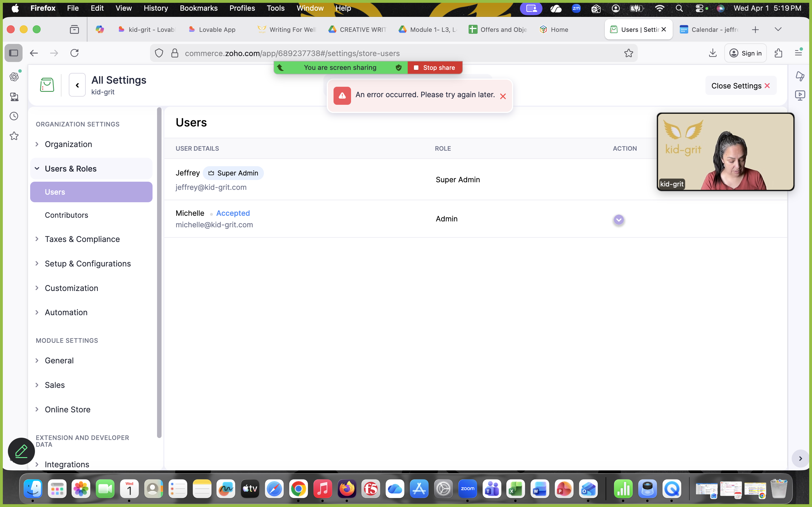Open the Bookmarks menu in menu bar

[x=199, y=8]
